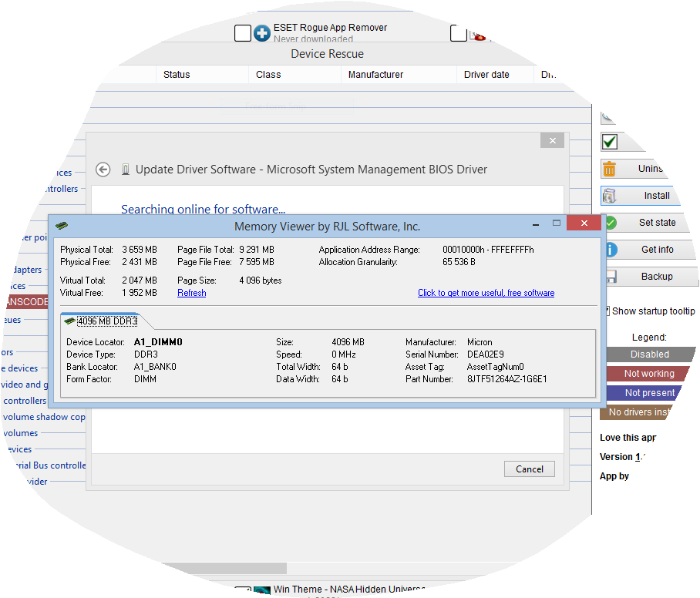700x598 pixels.
Task: Click the Serial Number value 'DEA02E9'
Action: point(486,354)
